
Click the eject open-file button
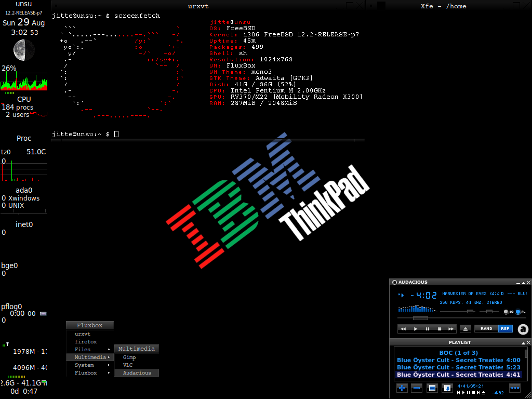tap(466, 329)
